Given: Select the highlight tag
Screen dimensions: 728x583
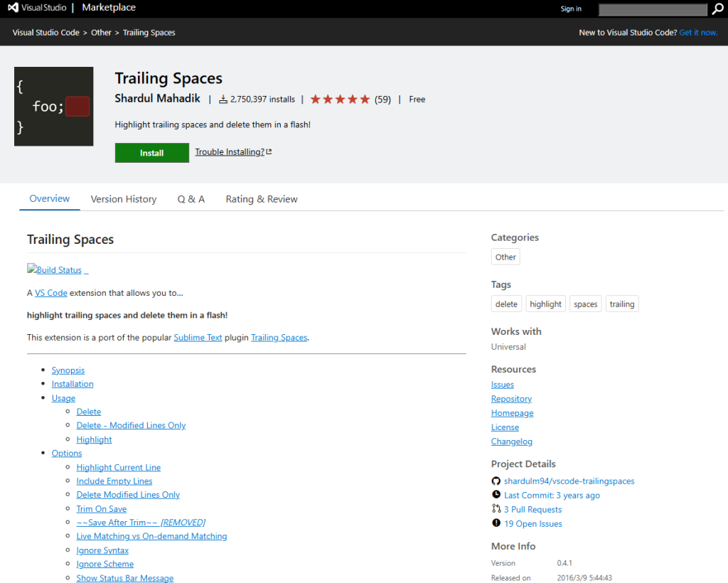Looking at the screenshot, I should 545,304.
